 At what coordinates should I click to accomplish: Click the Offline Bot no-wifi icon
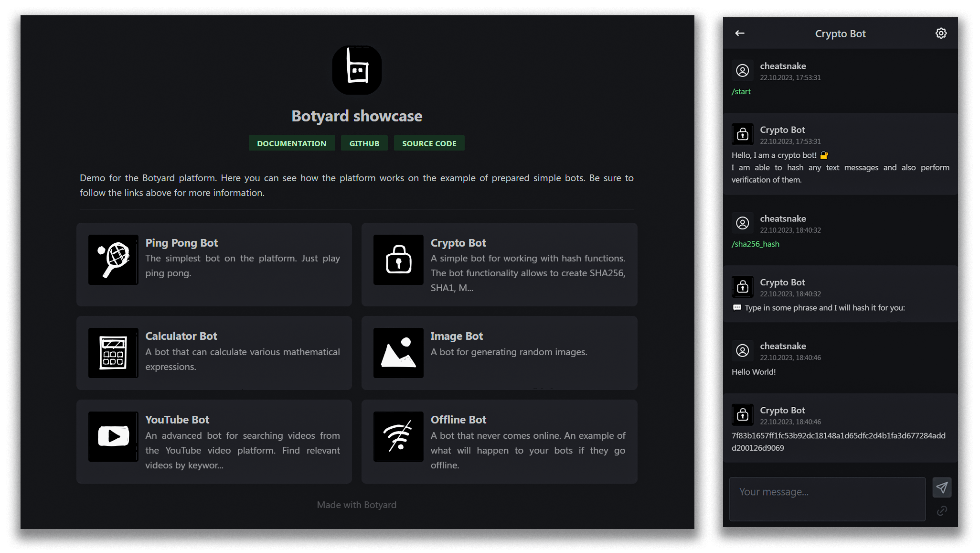click(398, 436)
